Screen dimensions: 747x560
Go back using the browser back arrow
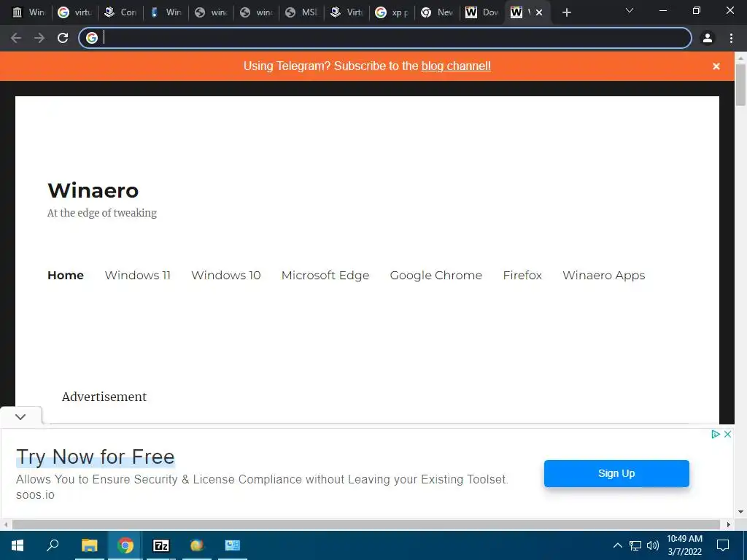[16, 38]
